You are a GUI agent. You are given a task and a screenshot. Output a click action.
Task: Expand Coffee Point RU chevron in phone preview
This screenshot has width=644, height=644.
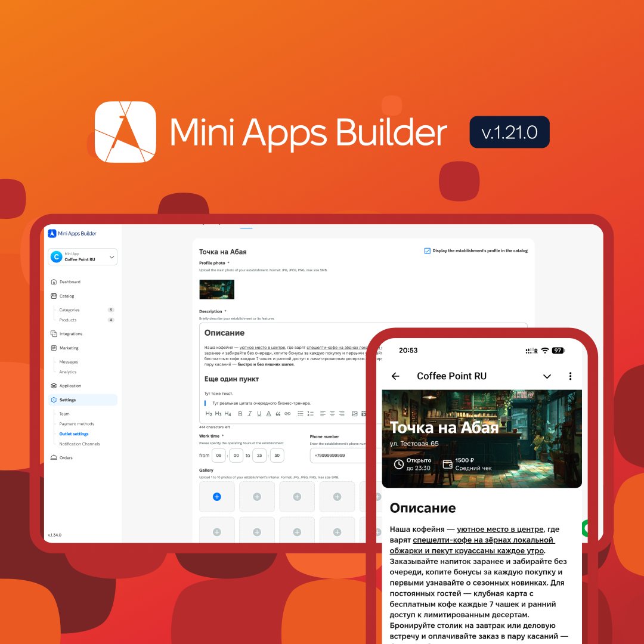(x=547, y=376)
